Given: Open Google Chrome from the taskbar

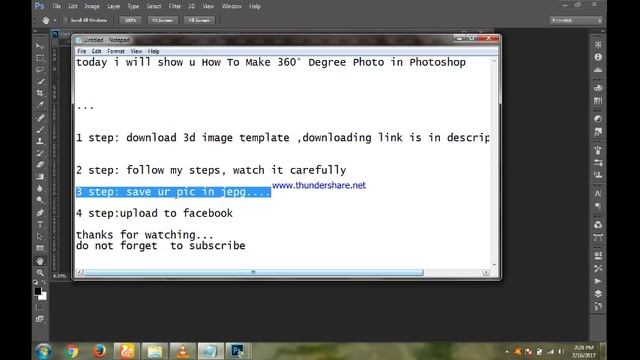Looking at the screenshot, I should [71, 351].
